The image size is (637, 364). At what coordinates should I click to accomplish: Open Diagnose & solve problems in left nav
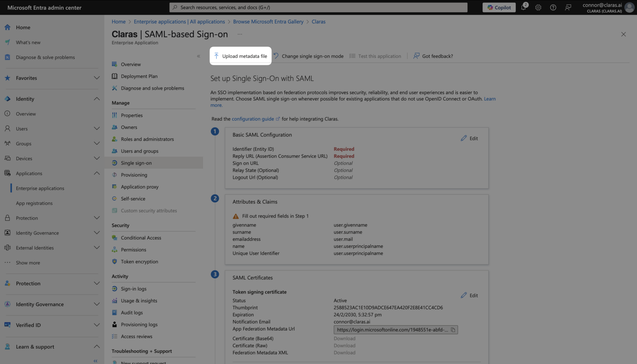45,57
